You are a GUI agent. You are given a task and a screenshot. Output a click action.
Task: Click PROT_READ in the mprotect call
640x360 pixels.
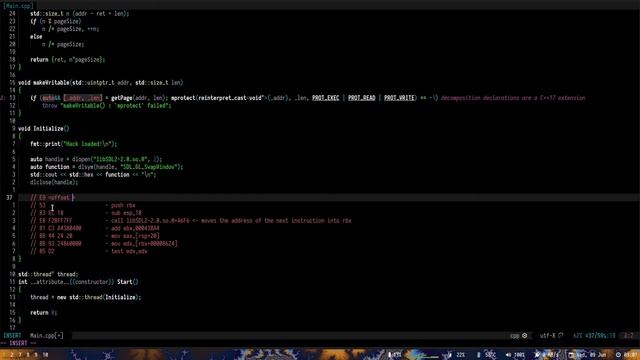click(362, 98)
